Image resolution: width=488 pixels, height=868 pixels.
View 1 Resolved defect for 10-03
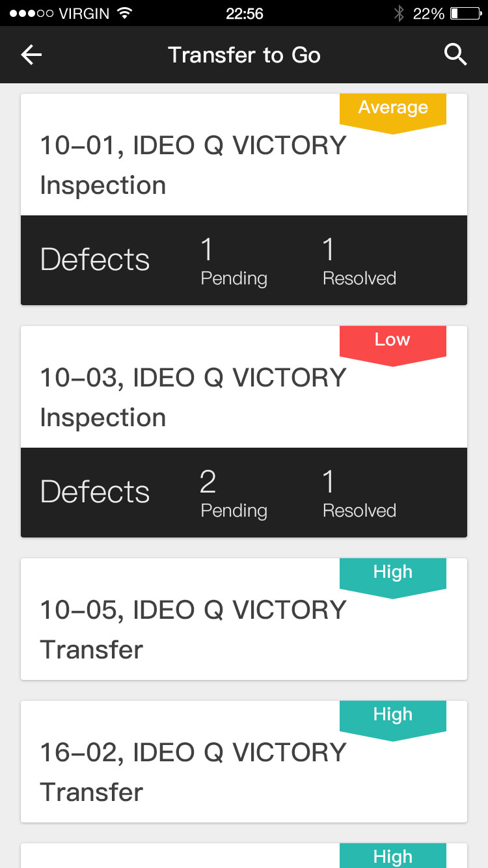click(x=359, y=494)
